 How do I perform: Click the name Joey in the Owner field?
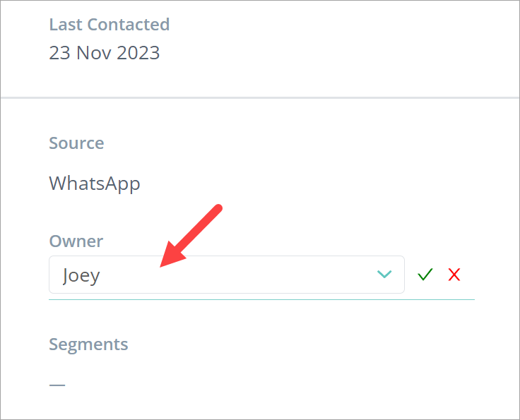coord(81,275)
